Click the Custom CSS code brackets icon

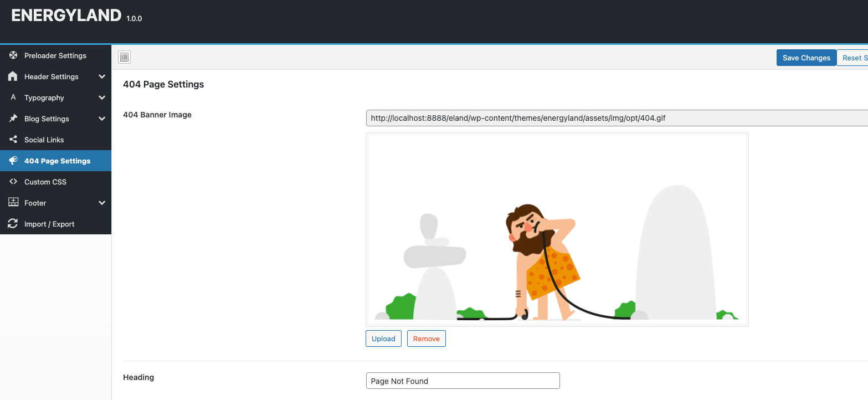(13, 182)
